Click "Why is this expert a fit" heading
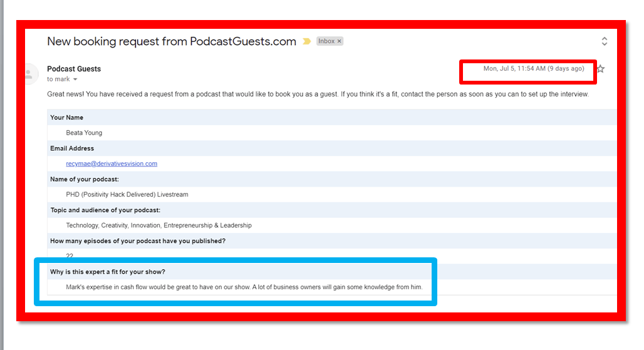The height and width of the screenshot is (350, 644). (x=107, y=272)
